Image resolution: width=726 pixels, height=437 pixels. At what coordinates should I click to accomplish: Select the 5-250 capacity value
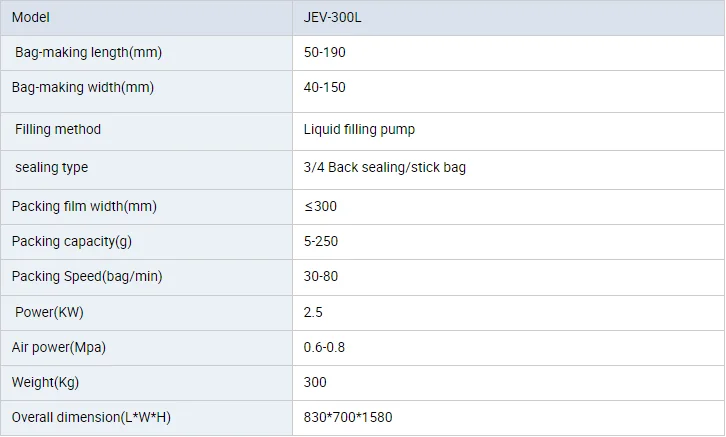tap(322, 241)
